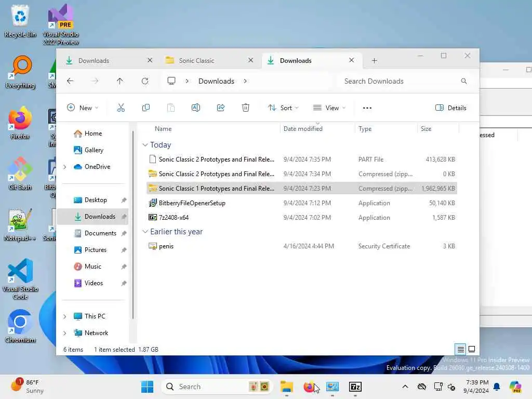Image resolution: width=532 pixels, height=399 pixels.
Task: Sort by Date modified column header
Action: (x=317, y=129)
